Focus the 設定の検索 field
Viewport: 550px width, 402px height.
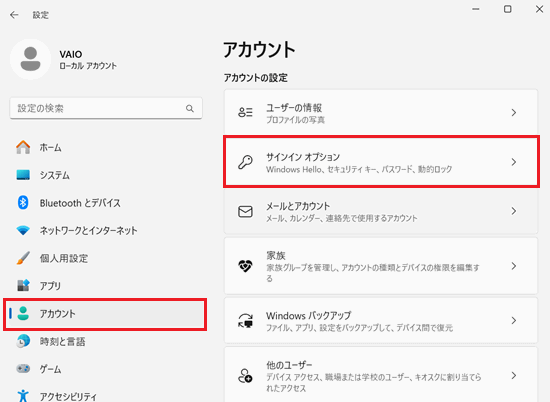106,108
